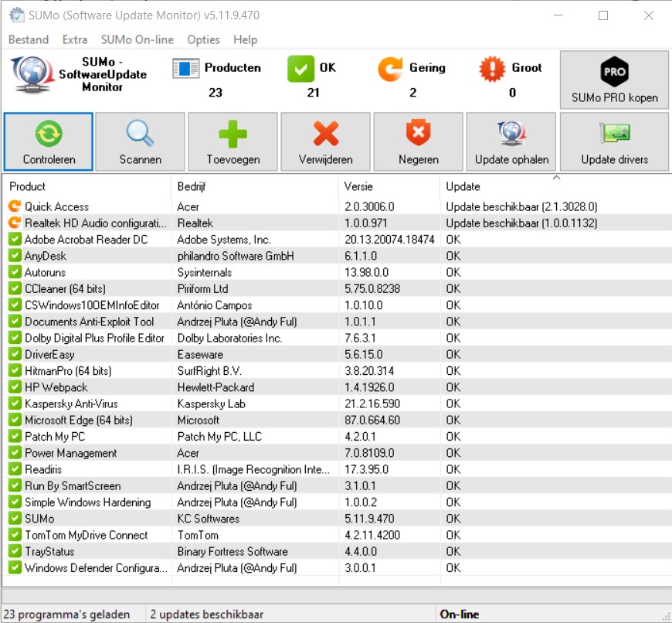The height and width of the screenshot is (623, 672).
Task: Click the sort arrow above Update column
Action: point(556,177)
